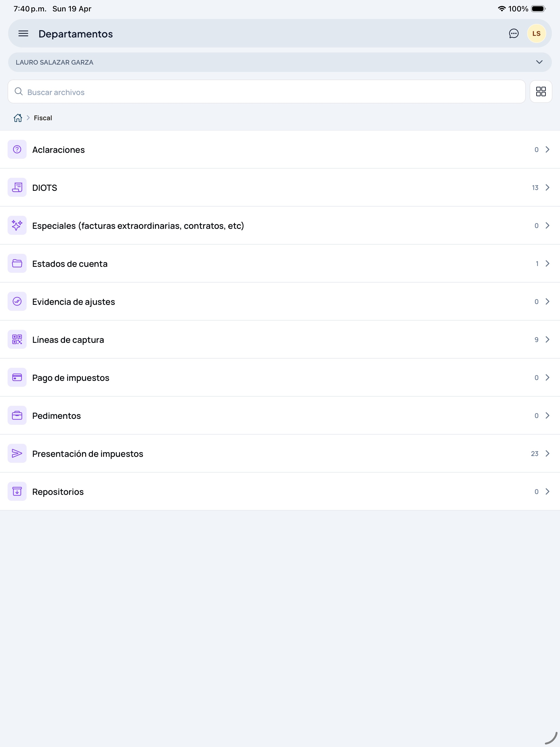The width and height of the screenshot is (560, 747).
Task: Focus the Buscar archivos search field
Action: (267, 91)
